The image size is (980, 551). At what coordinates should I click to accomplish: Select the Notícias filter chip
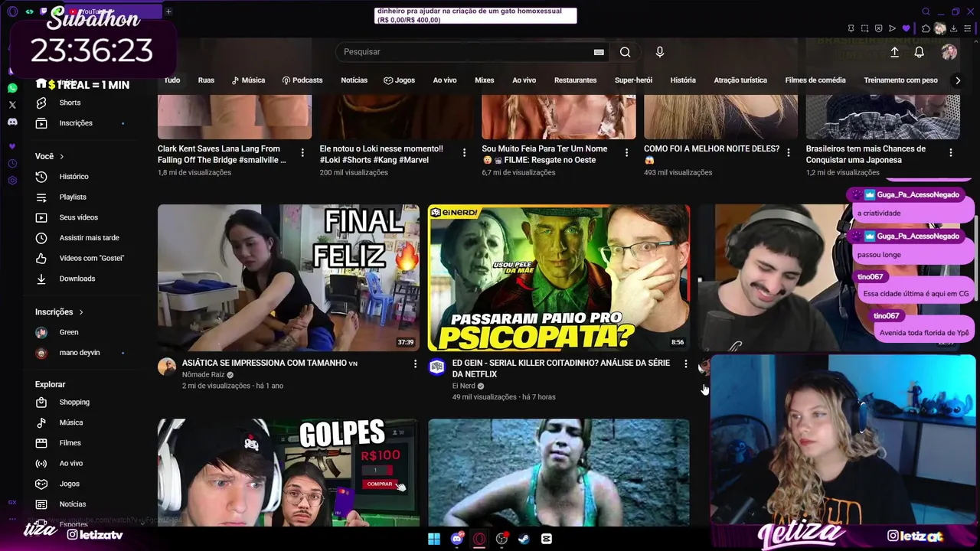pyautogui.click(x=354, y=80)
